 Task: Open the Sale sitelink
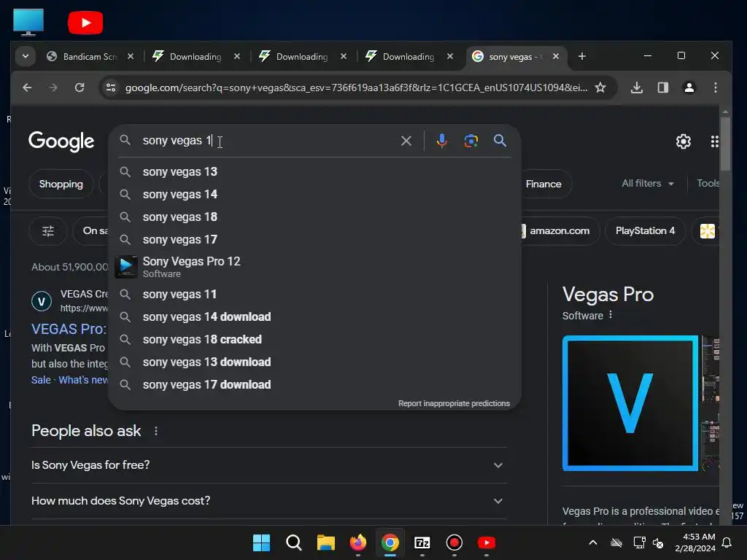[41, 380]
